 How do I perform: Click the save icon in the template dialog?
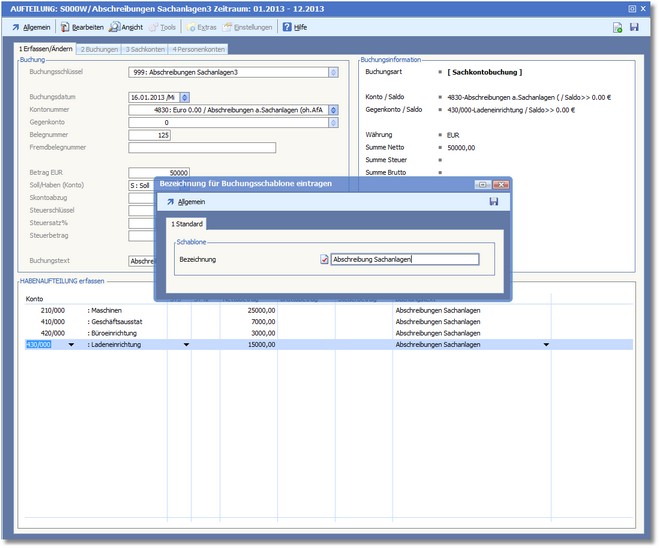coord(494,202)
